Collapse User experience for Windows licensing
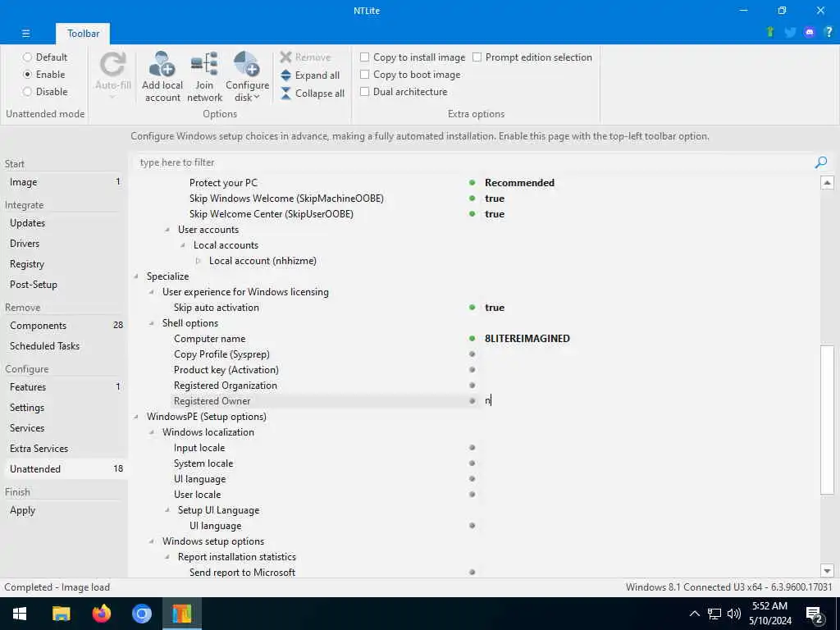 (x=152, y=292)
